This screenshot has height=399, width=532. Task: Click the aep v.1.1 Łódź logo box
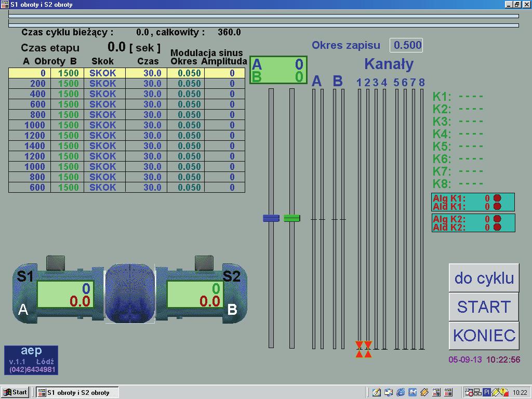[31, 360]
